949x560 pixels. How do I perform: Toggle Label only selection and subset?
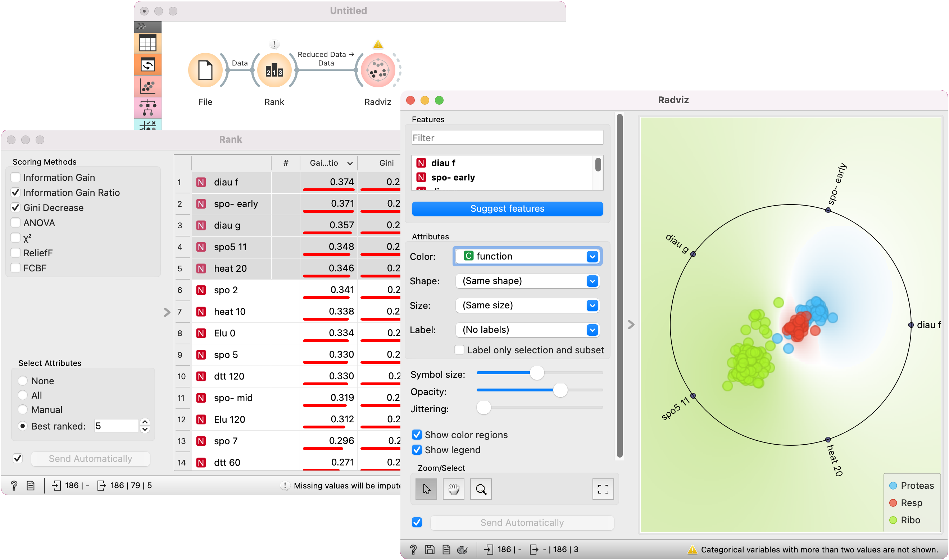pos(459,350)
